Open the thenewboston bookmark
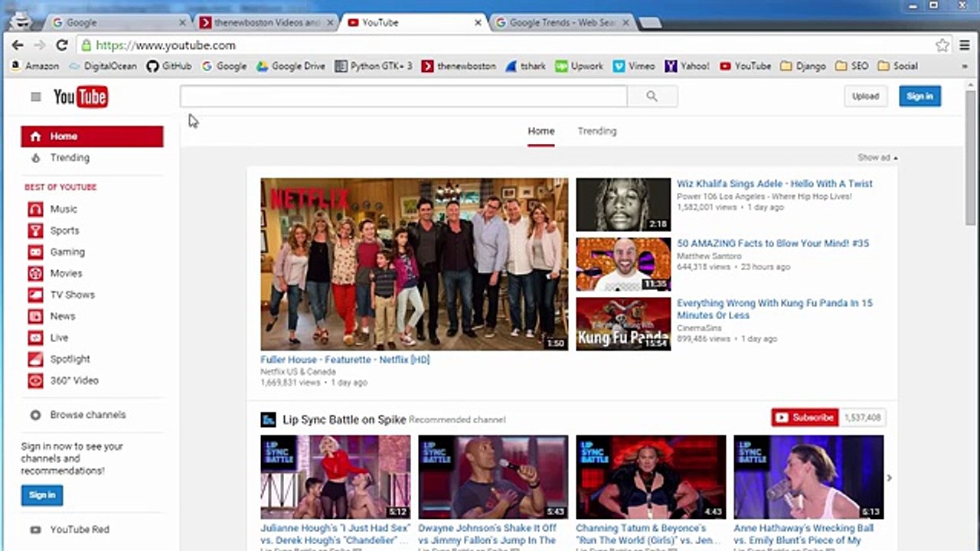The height and width of the screenshot is (551, 980). point(459,67)
